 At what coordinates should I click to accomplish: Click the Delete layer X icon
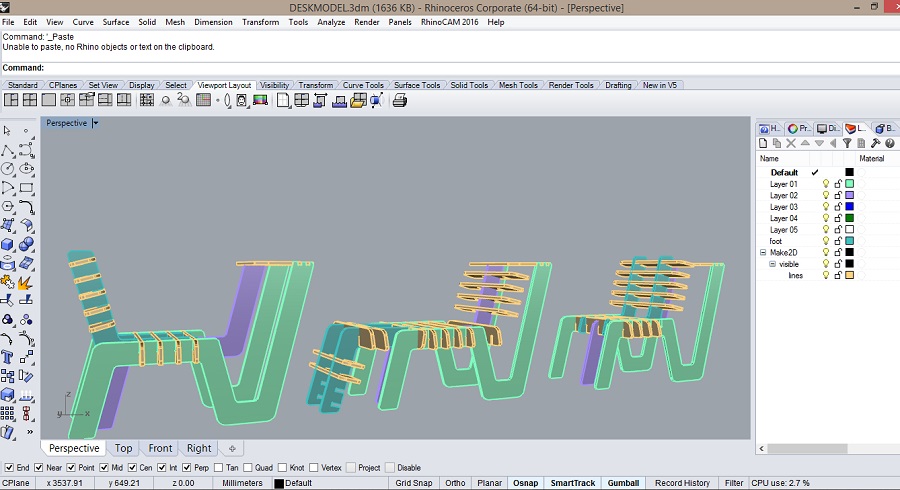791,143
